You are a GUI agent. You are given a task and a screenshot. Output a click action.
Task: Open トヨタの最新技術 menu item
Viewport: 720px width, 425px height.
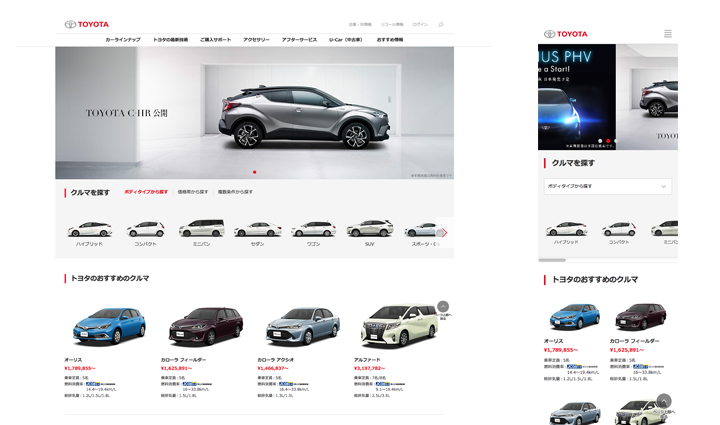tap(170, 40)
